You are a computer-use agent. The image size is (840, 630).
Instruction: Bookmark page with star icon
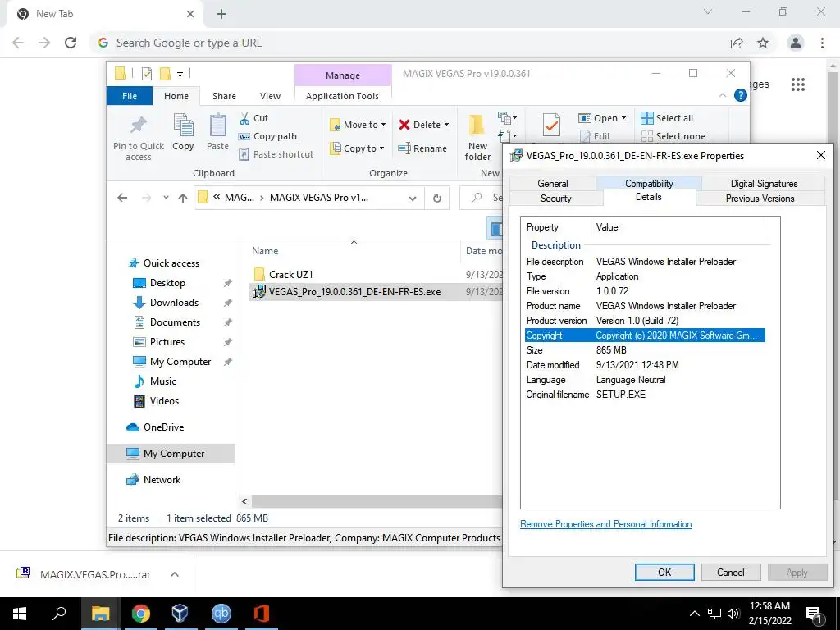tap(763, 43)
